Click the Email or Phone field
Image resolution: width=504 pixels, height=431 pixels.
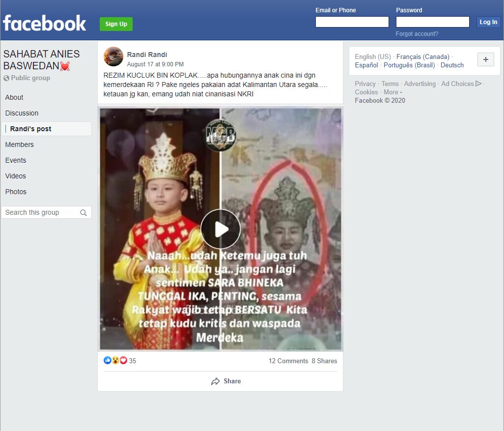352,22
